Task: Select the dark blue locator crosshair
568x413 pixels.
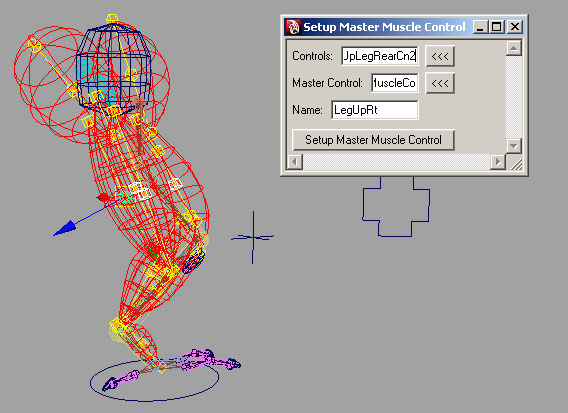Action: (x=253, y=237)
